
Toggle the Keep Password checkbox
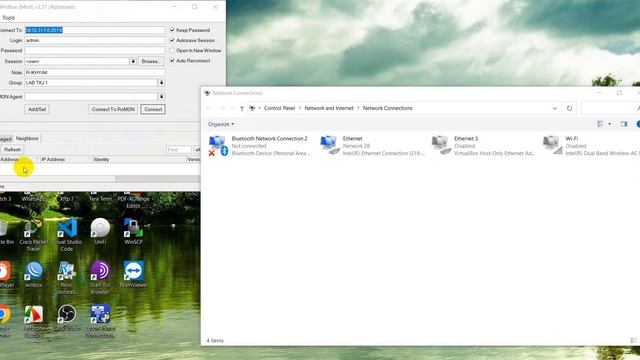click(172, 30)
